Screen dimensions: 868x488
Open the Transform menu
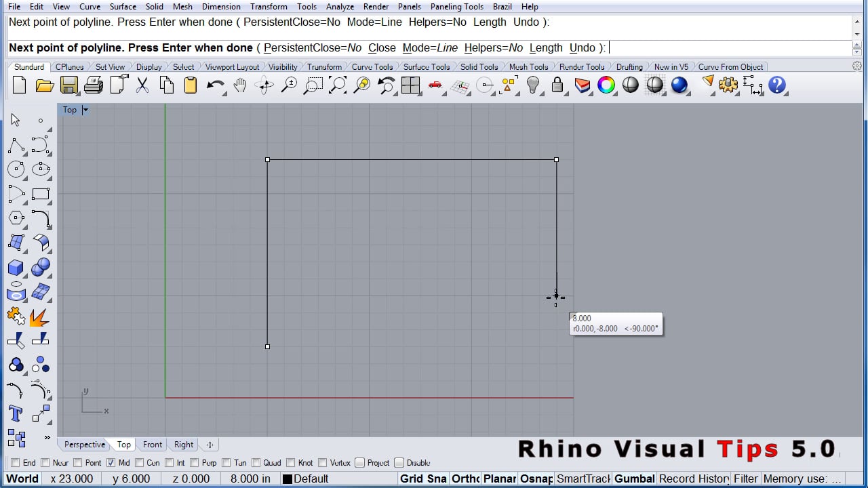click(269, 7)
